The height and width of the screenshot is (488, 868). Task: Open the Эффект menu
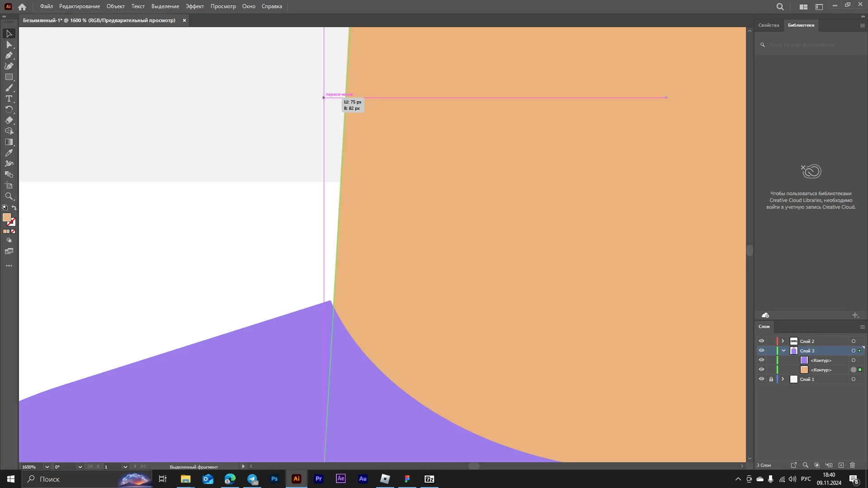tap(194, 6)
